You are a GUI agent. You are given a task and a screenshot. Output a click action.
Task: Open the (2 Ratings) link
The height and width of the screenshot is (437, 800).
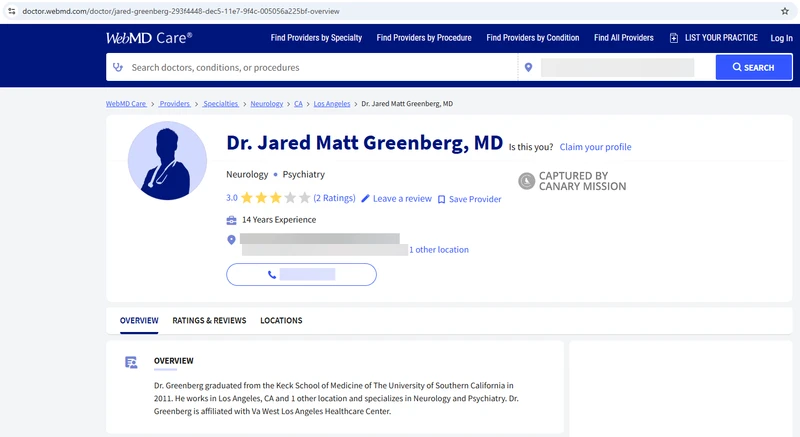click(x=334, y=198)
